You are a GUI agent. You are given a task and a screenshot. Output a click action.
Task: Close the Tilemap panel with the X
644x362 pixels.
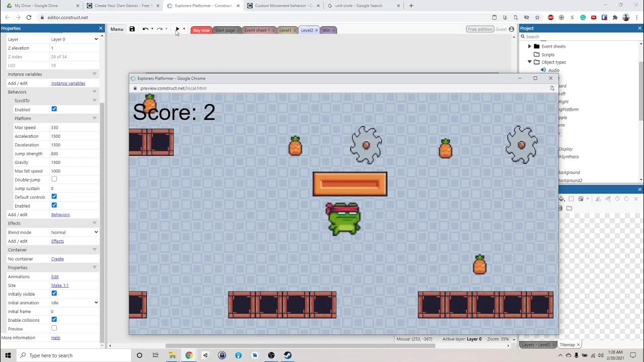click(x=640, y=189)
